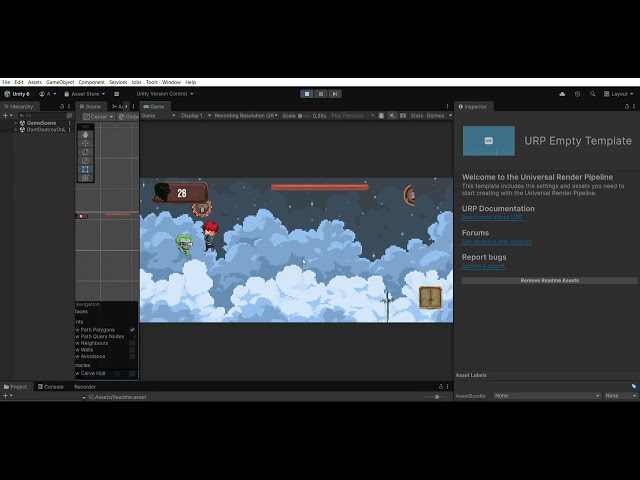Open the Project panel options menu
The height and width of the screenshot is (480, 640).
447,387
